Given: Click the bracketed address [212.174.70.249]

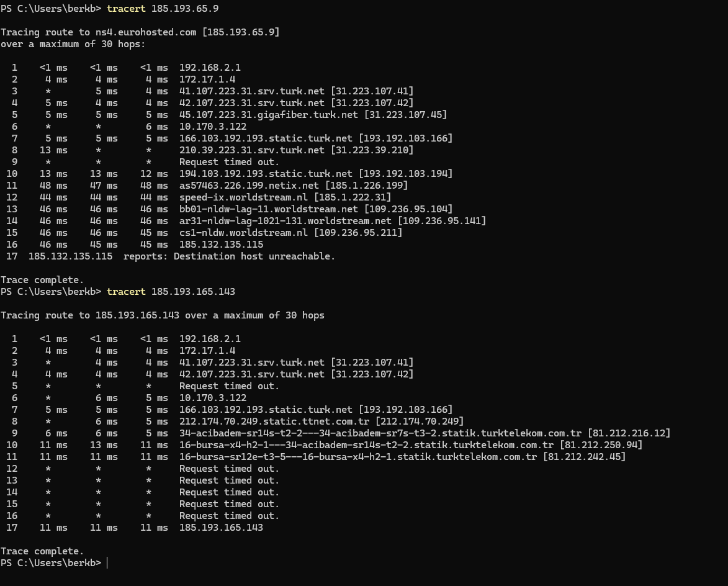Looking at the screenshot, I should coord(420,421).
